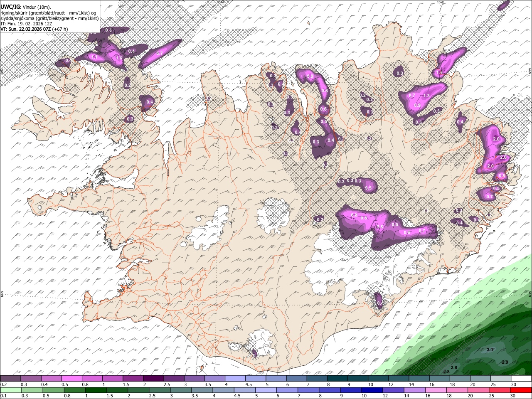The image size is (532, 399).
Task: Click the 0.2 swatch in the upper legend row
Action: click(11, 378)
